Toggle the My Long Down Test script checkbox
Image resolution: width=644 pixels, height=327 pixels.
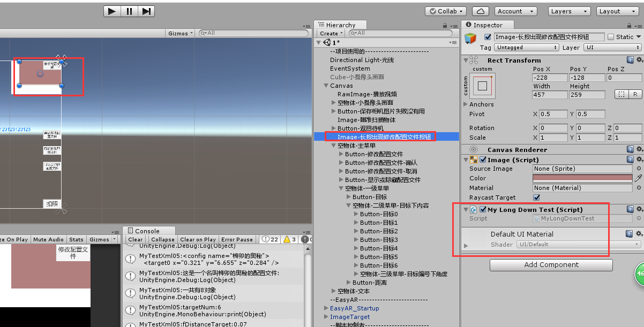[483, 209]
